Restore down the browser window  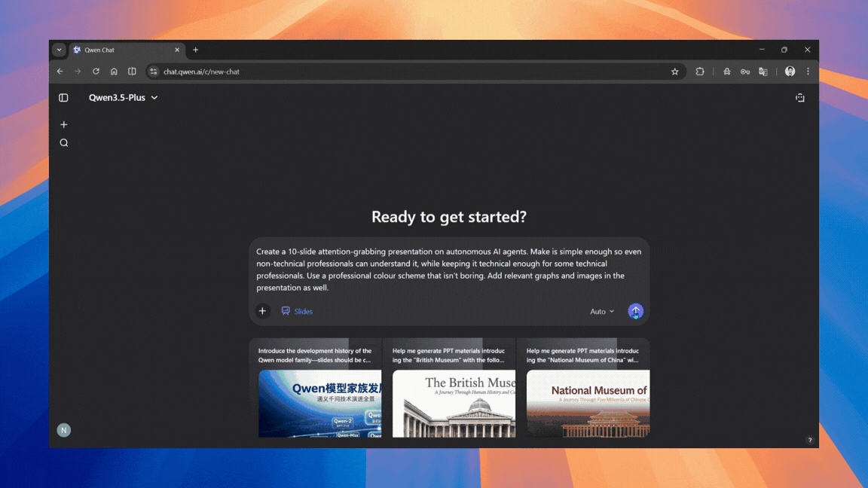(x=784, y=50)
